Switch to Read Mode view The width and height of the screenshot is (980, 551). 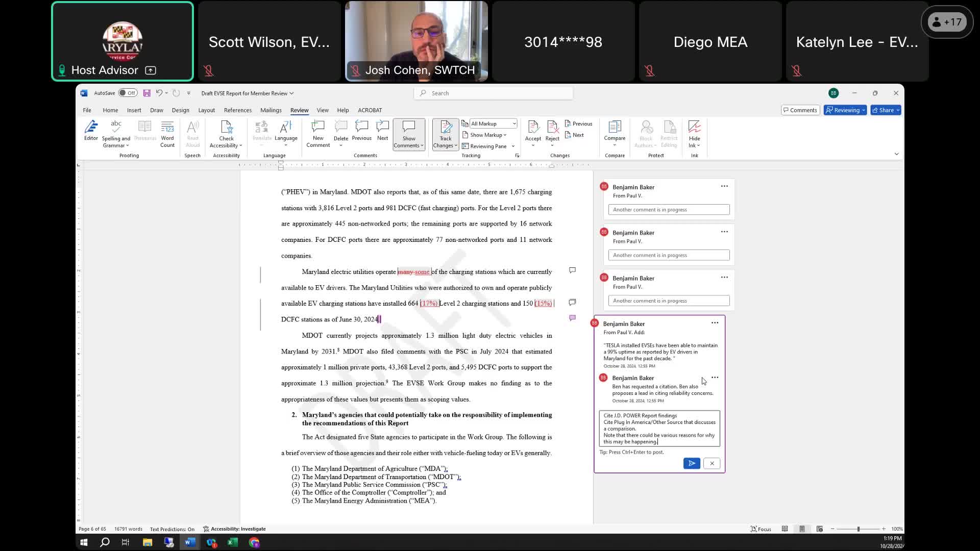785,529
